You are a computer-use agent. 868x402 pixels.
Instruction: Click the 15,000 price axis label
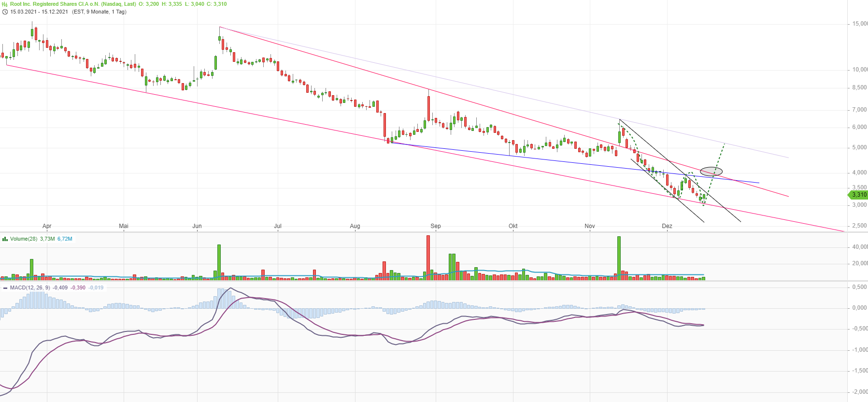860,24
